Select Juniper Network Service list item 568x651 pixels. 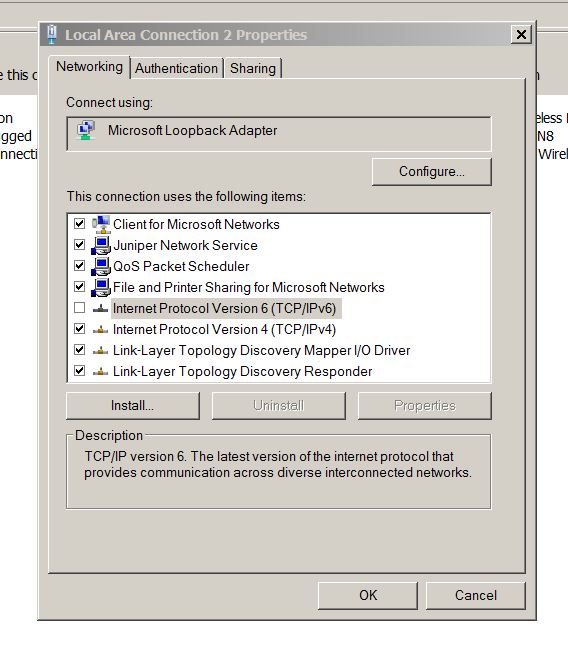tap(185, 245)
